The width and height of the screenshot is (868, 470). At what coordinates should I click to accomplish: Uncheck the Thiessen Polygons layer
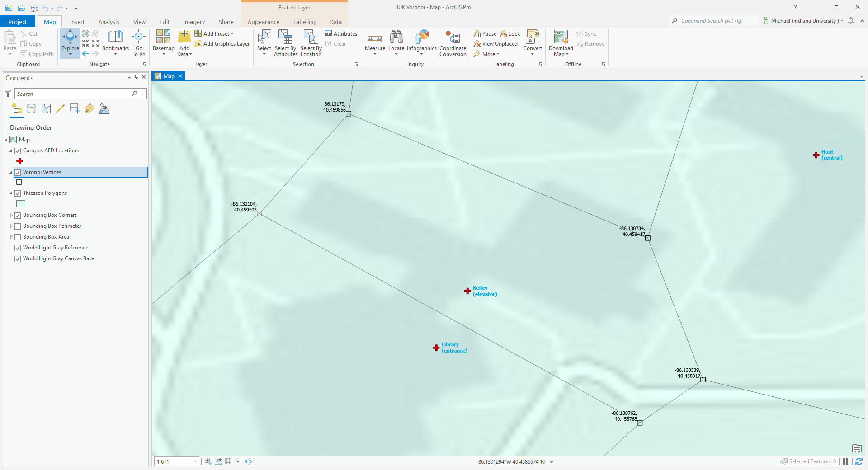(18, 193)
